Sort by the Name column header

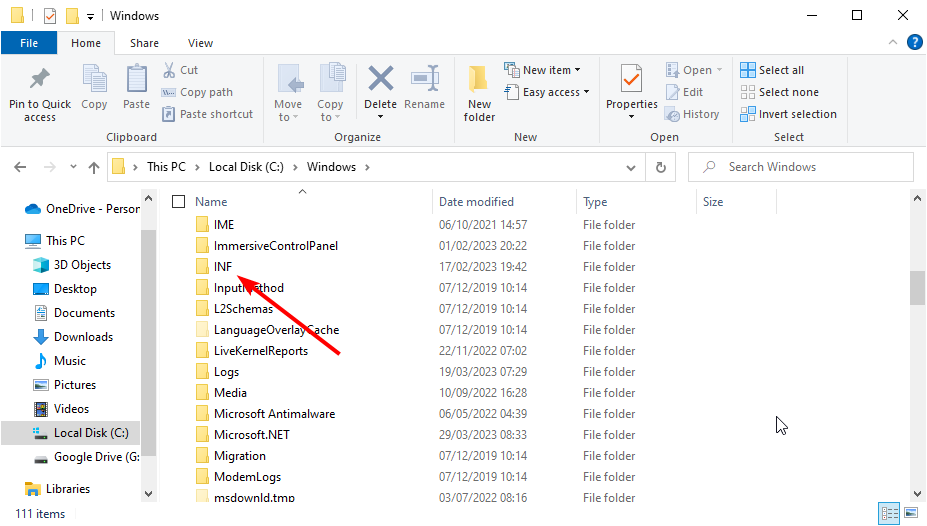click(211, 202)
